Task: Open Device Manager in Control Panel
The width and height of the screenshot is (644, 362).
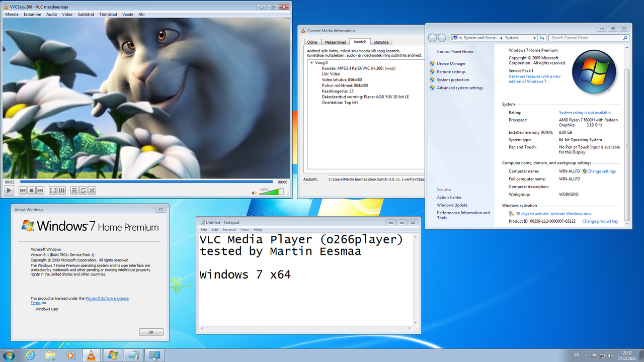Action: tap(451, 64)
